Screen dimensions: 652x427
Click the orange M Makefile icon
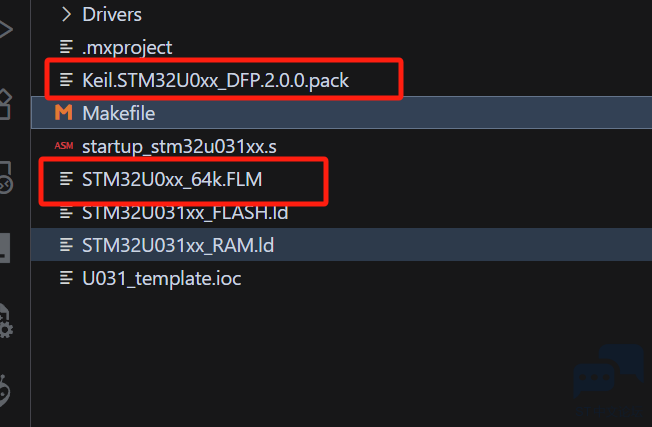(x=64, y=113)
